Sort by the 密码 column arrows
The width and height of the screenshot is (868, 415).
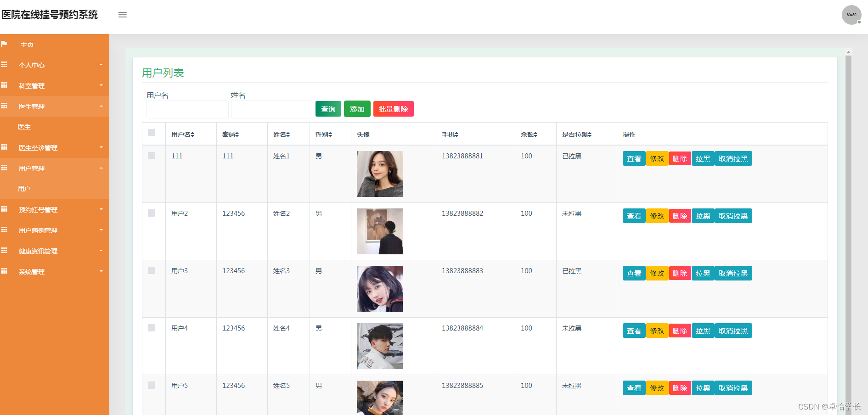(x=237, y=135)
